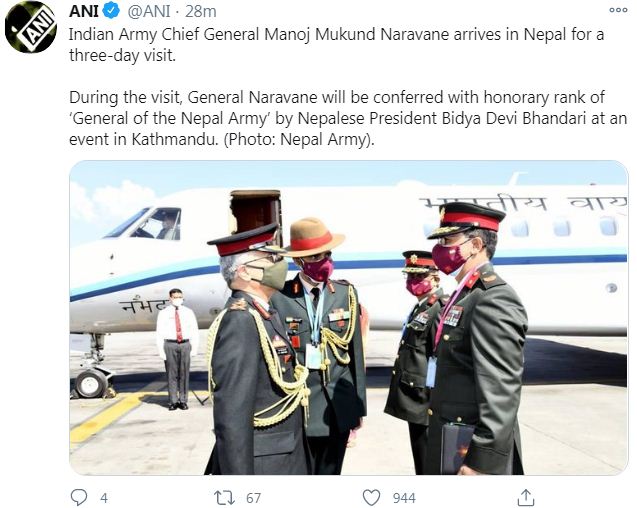Open the ANI profile avatar

tap(31, 27)
